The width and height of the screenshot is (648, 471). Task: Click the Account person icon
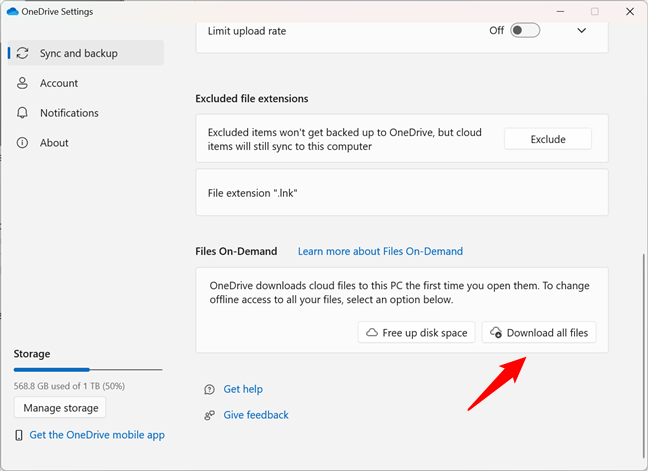(23, 83)
